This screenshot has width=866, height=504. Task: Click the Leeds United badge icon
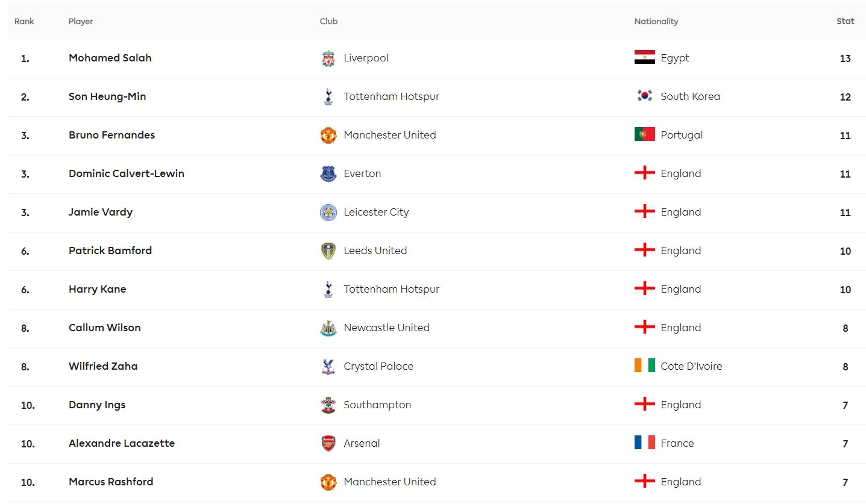click(328, 251)
